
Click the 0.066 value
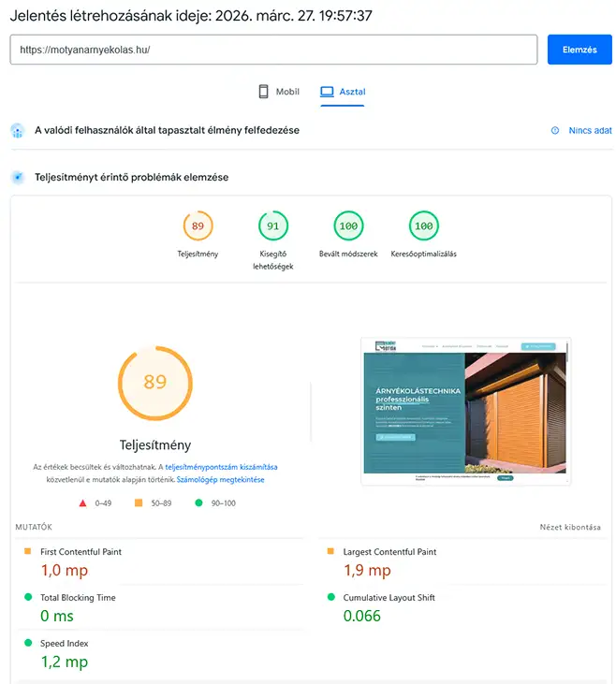[x=362, y=616]
